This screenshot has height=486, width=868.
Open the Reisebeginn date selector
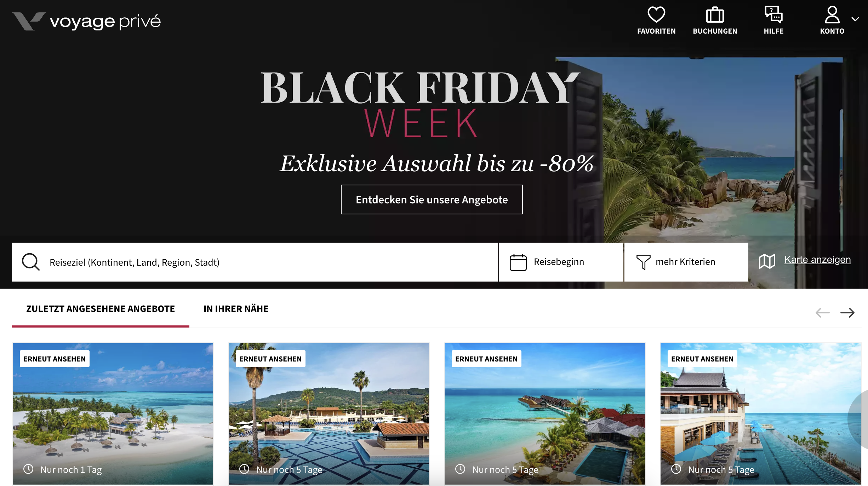pos(561,262)
